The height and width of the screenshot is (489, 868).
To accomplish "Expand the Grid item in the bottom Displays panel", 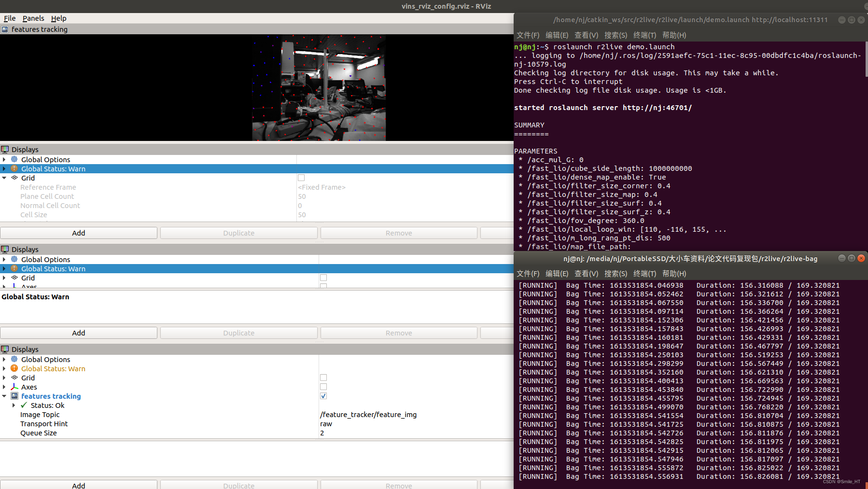I will point(4,377).
